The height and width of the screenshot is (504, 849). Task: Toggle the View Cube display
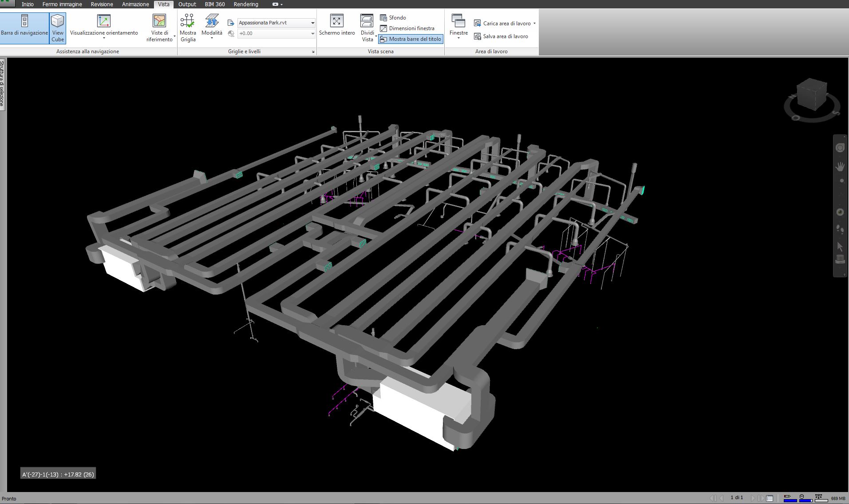(58, 28)
